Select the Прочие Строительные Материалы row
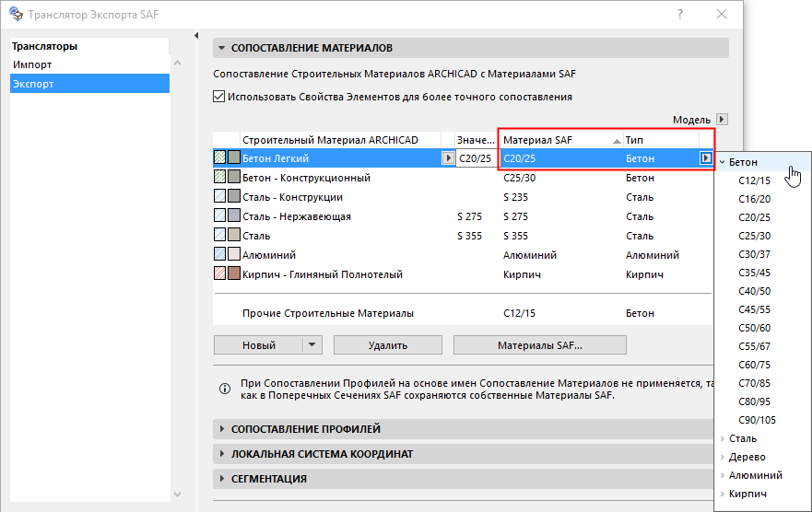The height and width of the screenshot is (512, 812). [x=463, y=313]
